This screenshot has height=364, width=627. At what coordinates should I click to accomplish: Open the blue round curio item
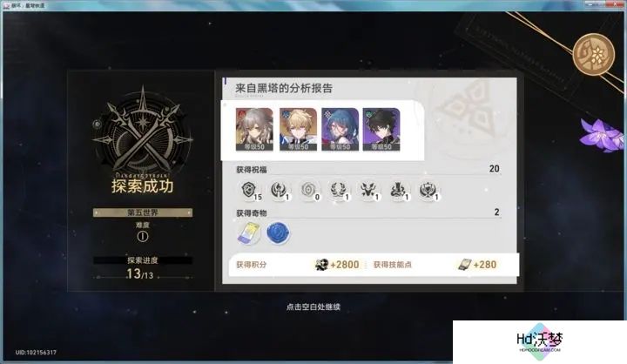pyautogui.click(x=278, y=233)
